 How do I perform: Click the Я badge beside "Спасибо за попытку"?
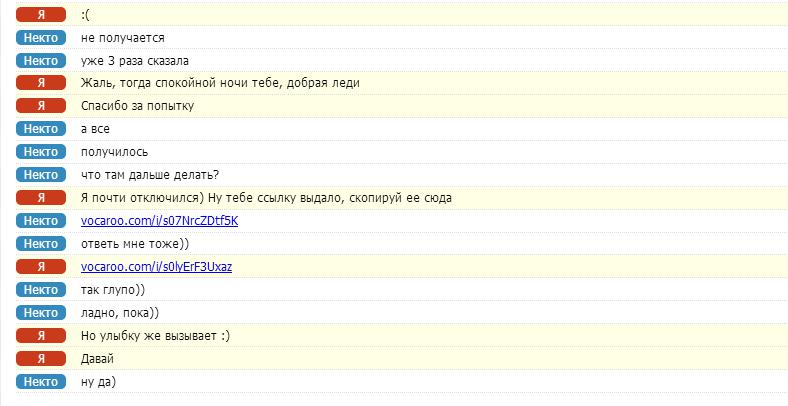41,106
